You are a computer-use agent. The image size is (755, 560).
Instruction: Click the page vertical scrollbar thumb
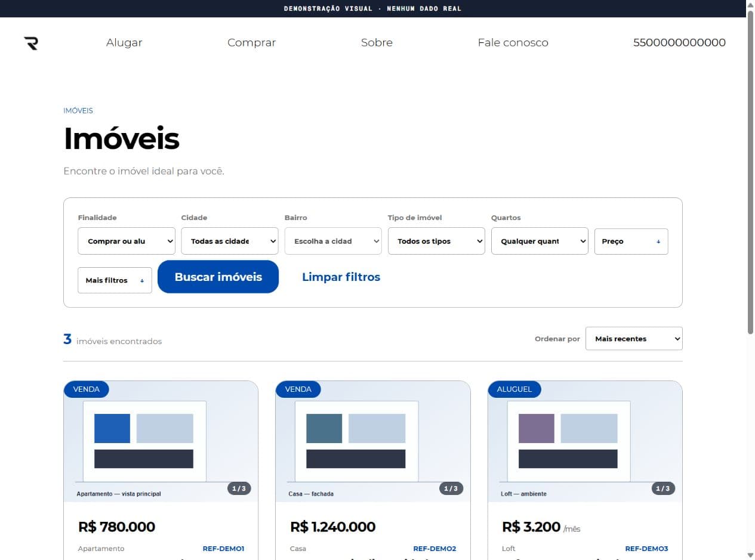[751, 173]
